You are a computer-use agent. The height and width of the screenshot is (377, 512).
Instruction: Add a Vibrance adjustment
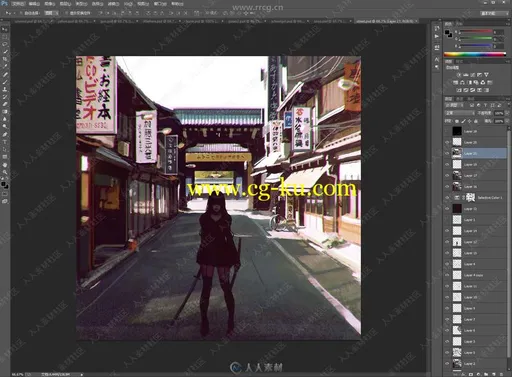486,75
